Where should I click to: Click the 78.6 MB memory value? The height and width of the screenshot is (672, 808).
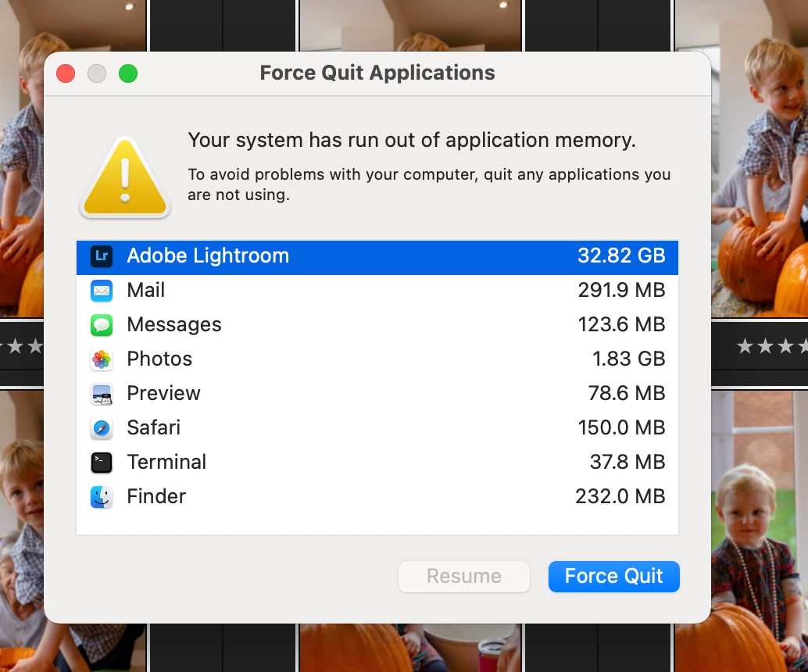pos(627,394)
